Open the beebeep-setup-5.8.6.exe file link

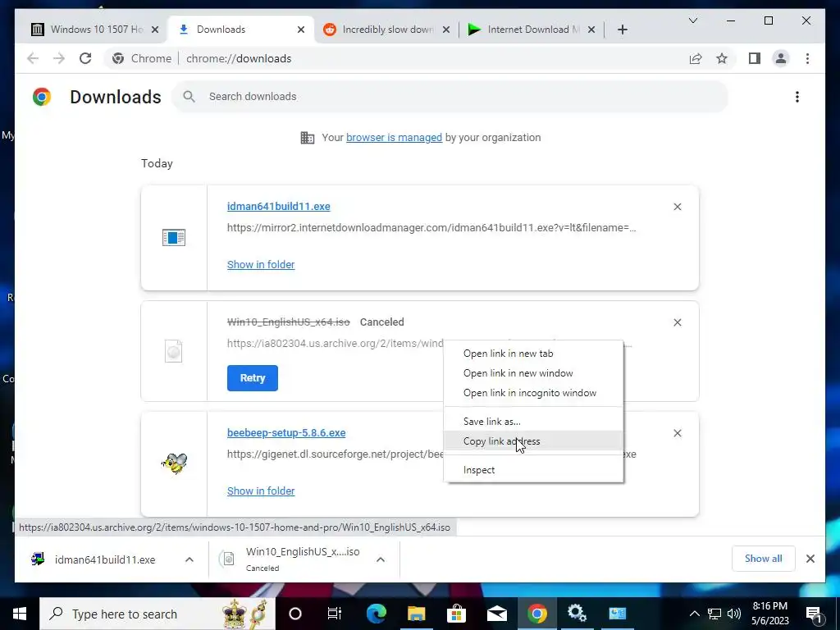pyautogui.click(x=286, y=433)
